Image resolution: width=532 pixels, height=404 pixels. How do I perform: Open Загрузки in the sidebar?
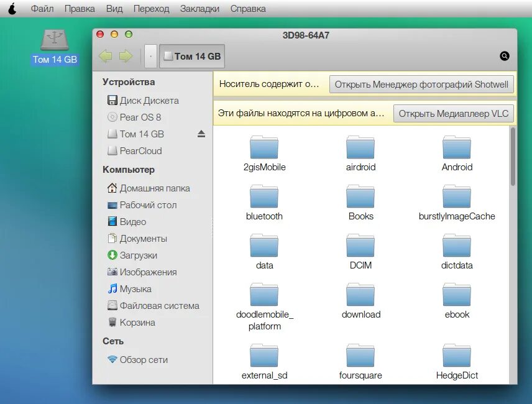(x=132, y=255)
